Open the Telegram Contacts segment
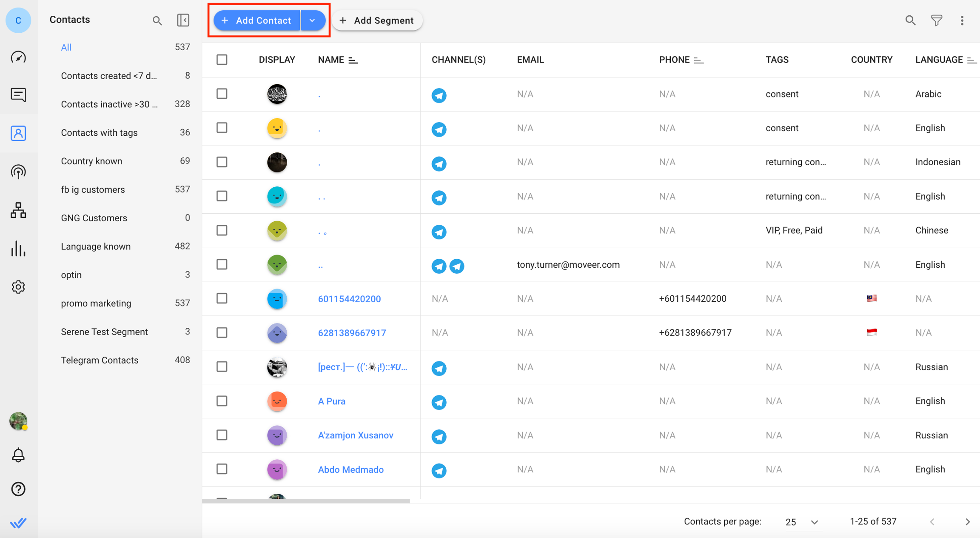Image resolution: width=980 pixels, height=538 pixels. (100, 360)
